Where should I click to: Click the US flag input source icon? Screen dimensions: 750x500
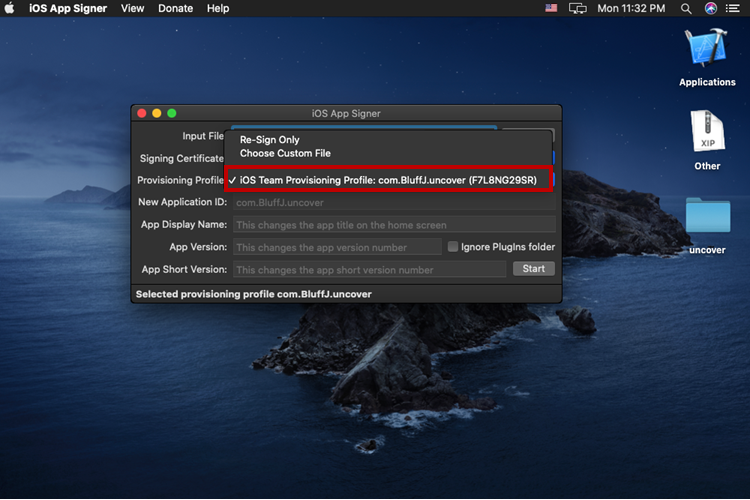coord(551,8)
